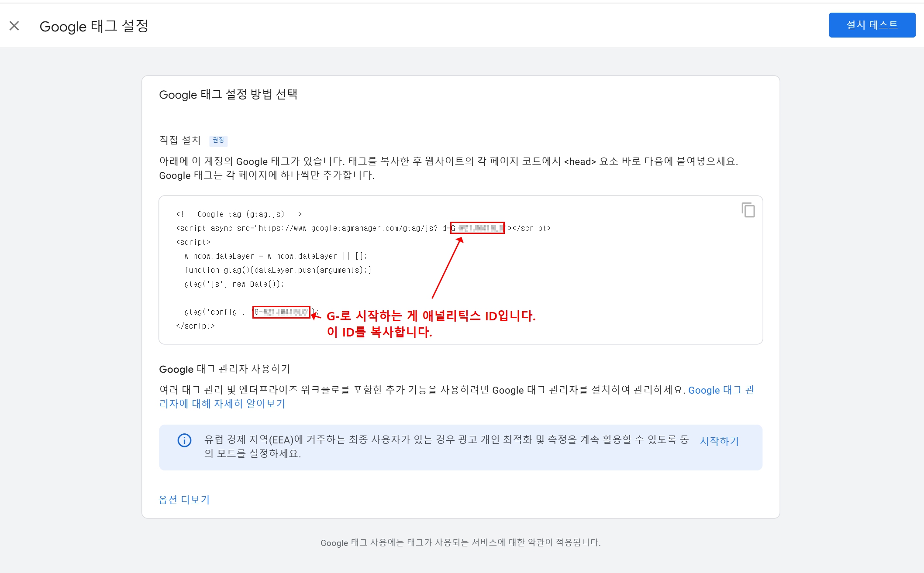Close the Google 태그 설정 screen
The image size is (924, 573).
pos(15,25)
